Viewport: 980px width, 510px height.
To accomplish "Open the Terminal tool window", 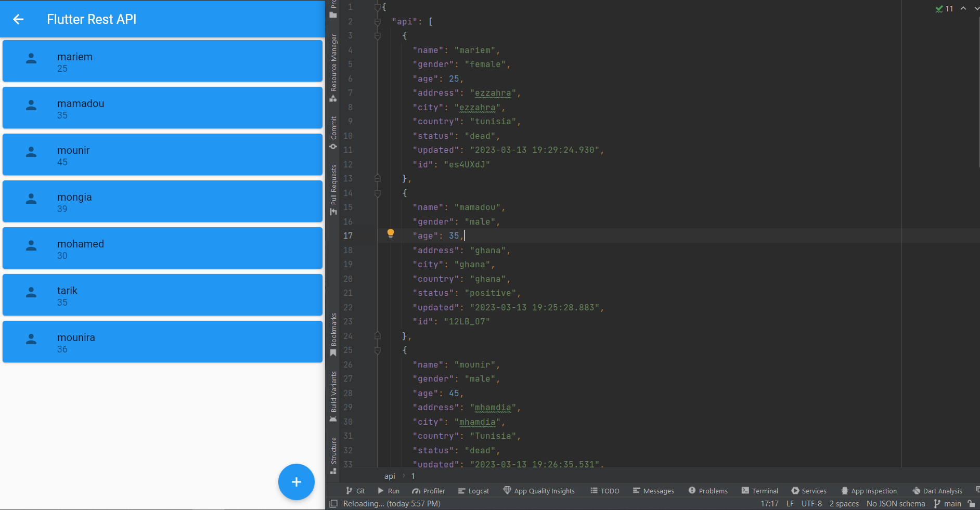I will [760, 491].
